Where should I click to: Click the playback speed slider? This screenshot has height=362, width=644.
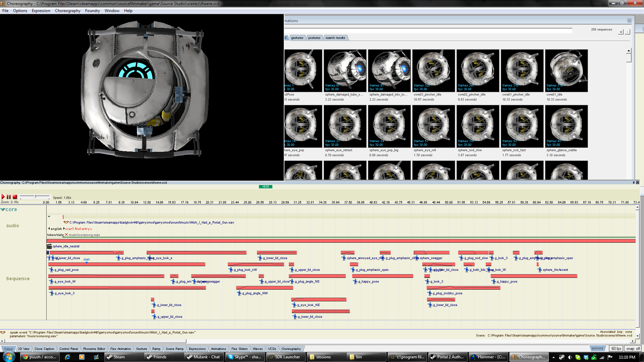[x=35, y=196]
